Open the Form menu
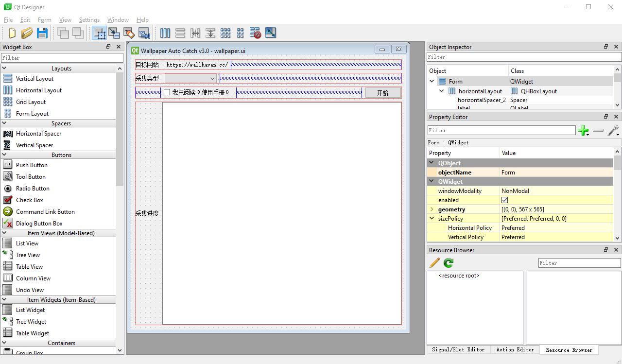The width and height of the screenshot is (622, 364). coord(44,20)
